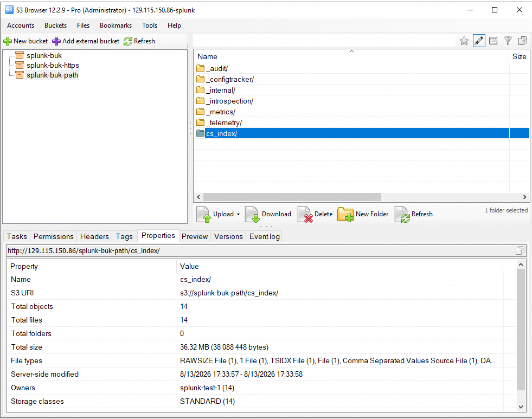This screenshot has height=419, width=532.
Task: Open the Buckets menu
Action: click(56, 25)
